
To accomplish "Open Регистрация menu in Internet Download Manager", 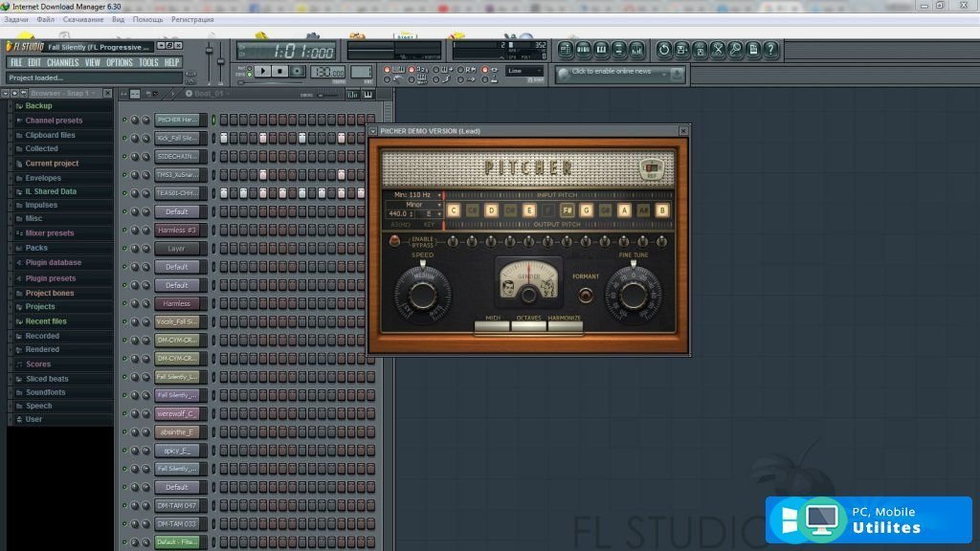I will point(192,19).
